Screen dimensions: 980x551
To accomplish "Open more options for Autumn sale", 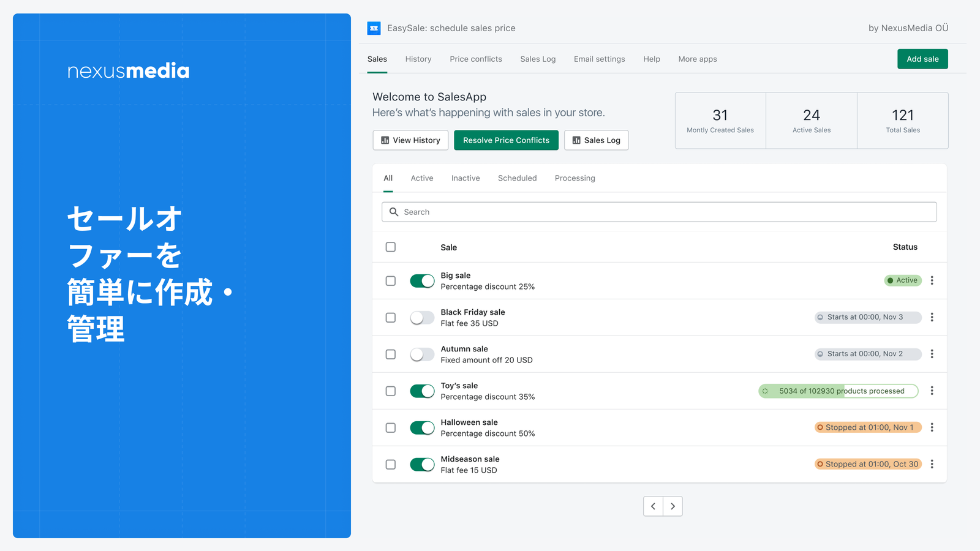I will coord(932,354).
